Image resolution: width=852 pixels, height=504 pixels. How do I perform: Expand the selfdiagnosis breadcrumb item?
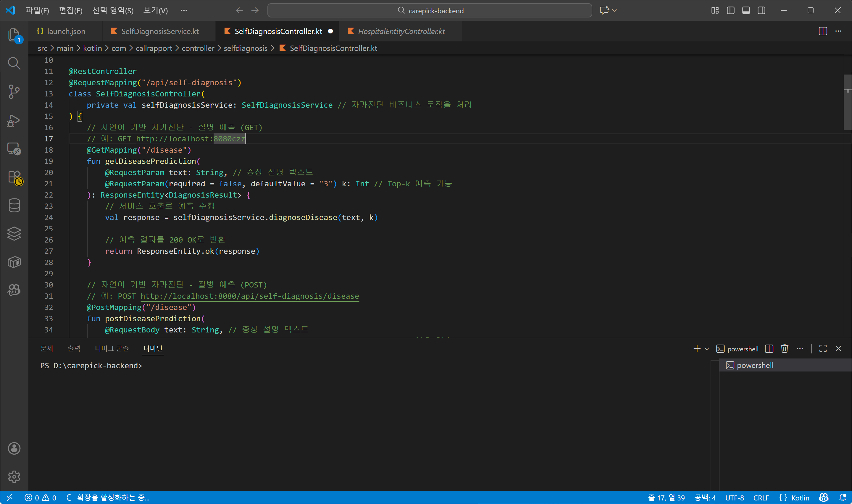[246, 48]
